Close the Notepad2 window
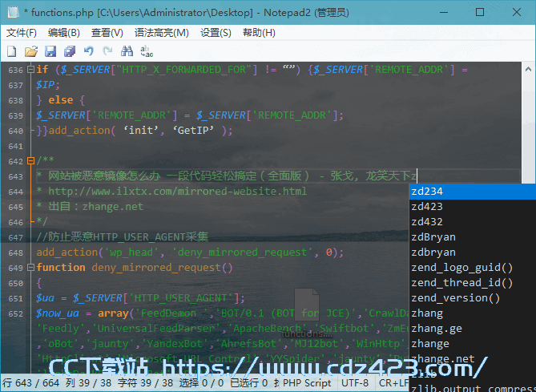536x392 pixels. pos(517,13)
